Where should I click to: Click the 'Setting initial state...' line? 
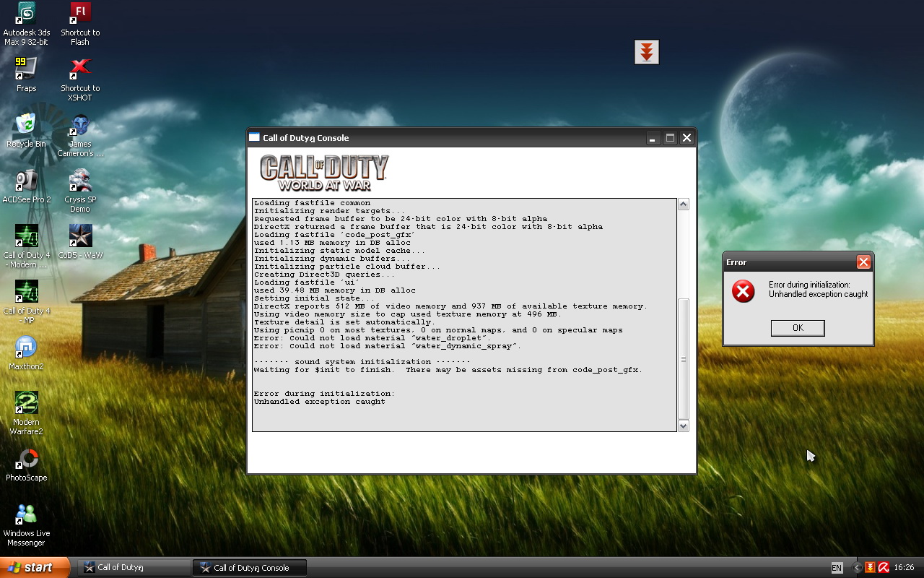pyautogui.click(x=314, y=298)
